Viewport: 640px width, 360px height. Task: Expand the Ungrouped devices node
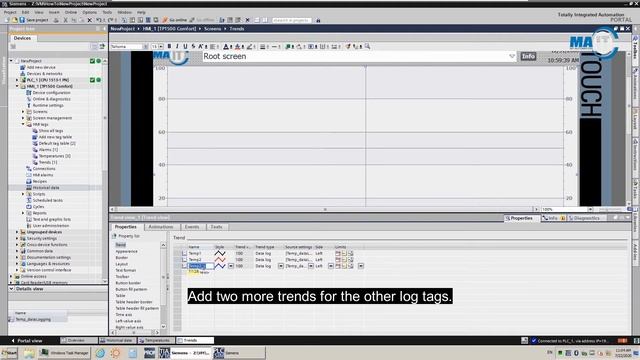tap(17, 232)
